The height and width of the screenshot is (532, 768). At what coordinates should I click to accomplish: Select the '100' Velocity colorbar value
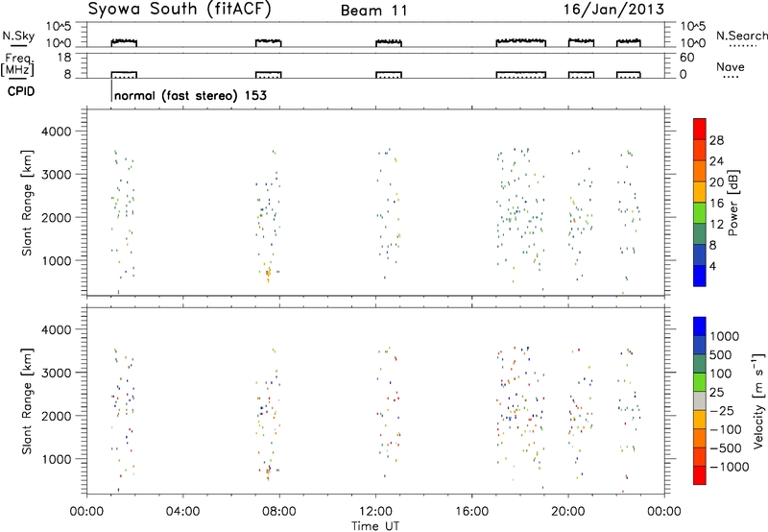pyautogui.click(x=721, y=374)
